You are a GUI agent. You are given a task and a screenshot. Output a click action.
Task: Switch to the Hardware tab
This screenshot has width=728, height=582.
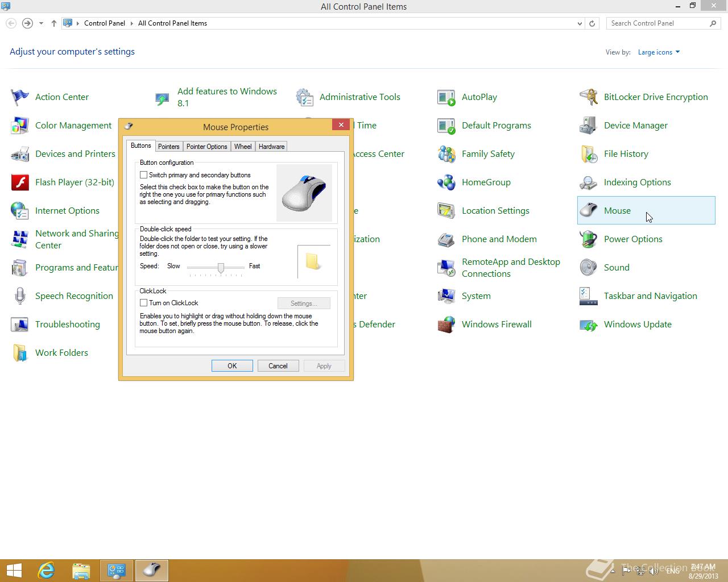271,147
